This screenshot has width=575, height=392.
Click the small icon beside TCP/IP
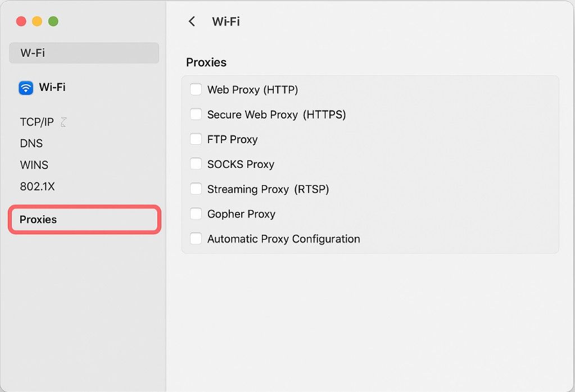point(64,122)
